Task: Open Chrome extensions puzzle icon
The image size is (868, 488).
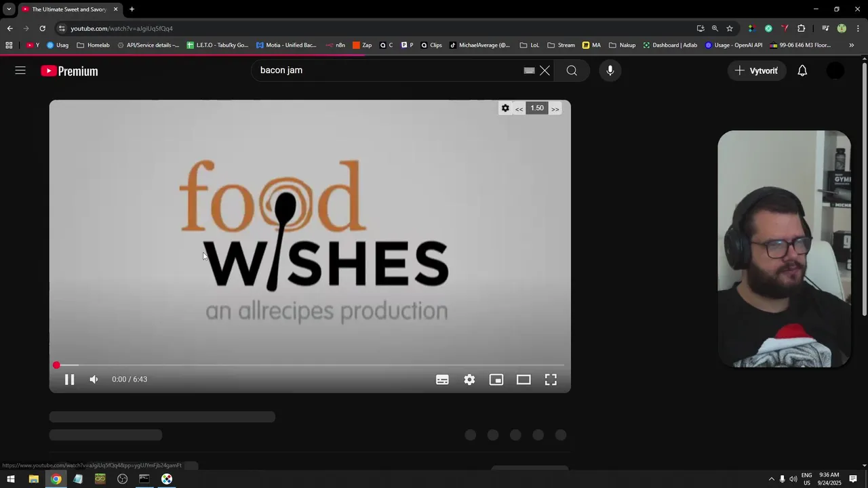Action: 802,28
